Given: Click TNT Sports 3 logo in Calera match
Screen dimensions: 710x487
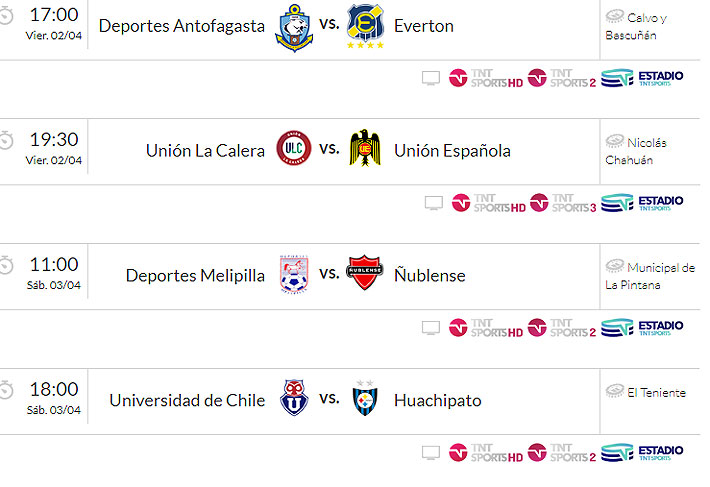Looking at the screenshot, I should pyautogui.click(x=563, y=202).
